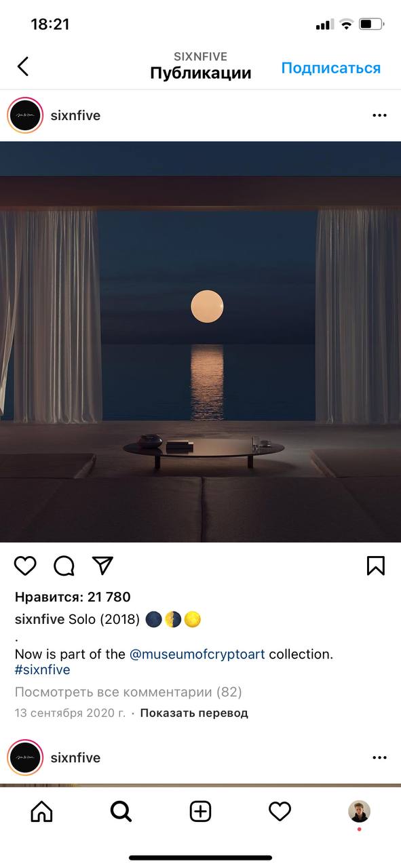Open own profile avatar in bottom bar
Screen dimensions: 401x868
click(359, 811)
